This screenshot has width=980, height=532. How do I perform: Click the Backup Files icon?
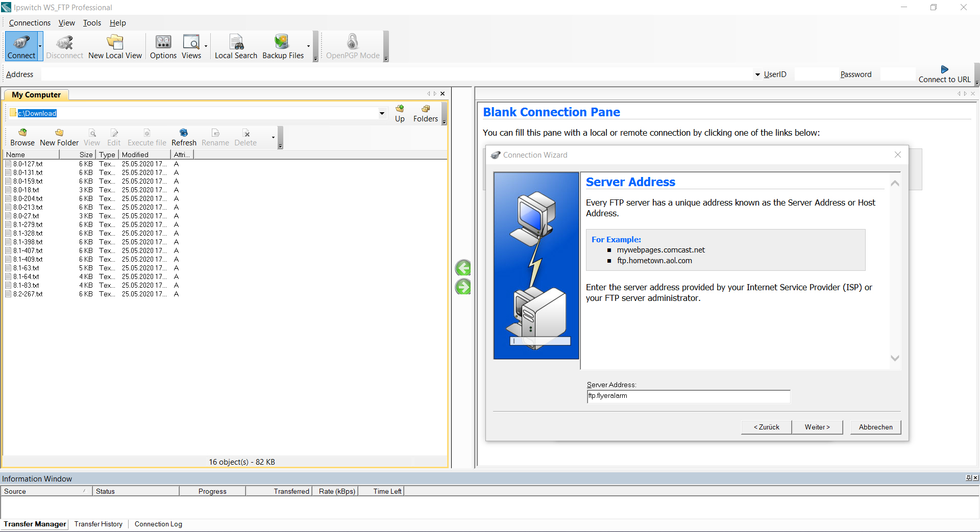282,46
